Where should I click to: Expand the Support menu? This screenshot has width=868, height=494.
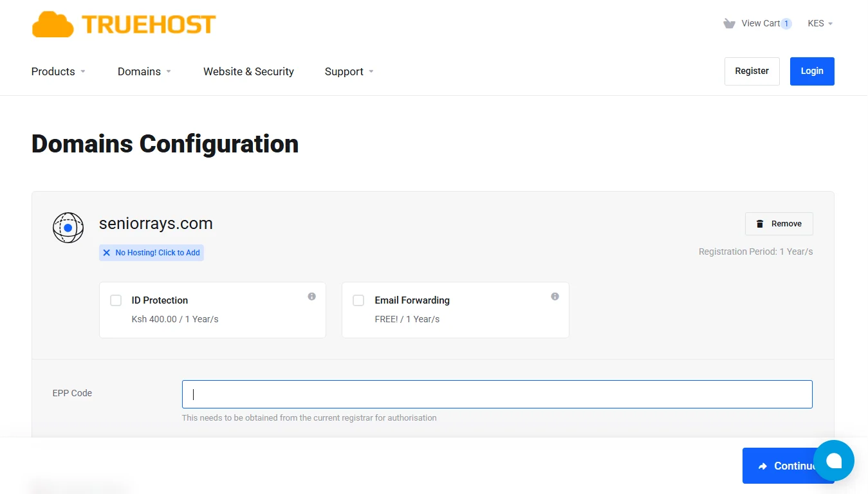tap(349, 71)
